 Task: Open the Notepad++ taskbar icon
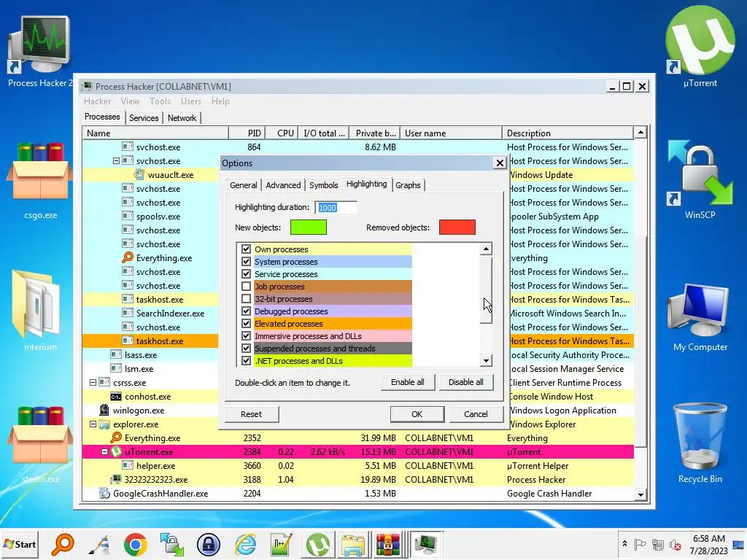(x=281, y=544)
